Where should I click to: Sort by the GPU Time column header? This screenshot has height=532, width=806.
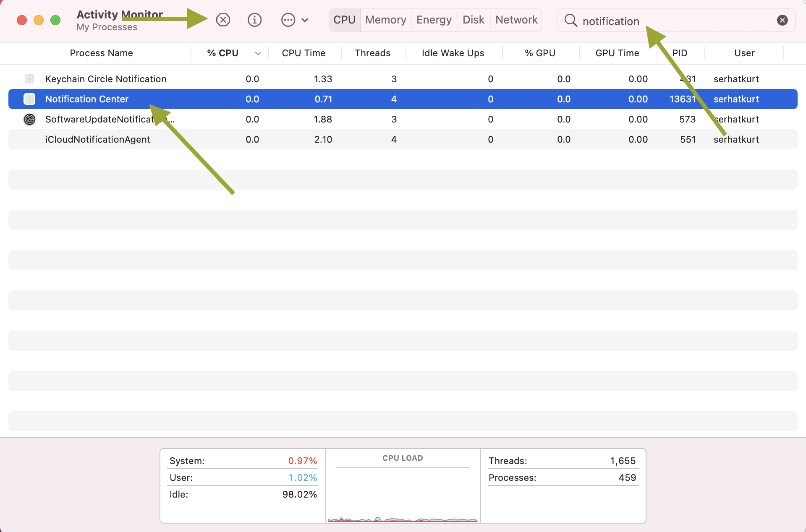coord(617,53)
